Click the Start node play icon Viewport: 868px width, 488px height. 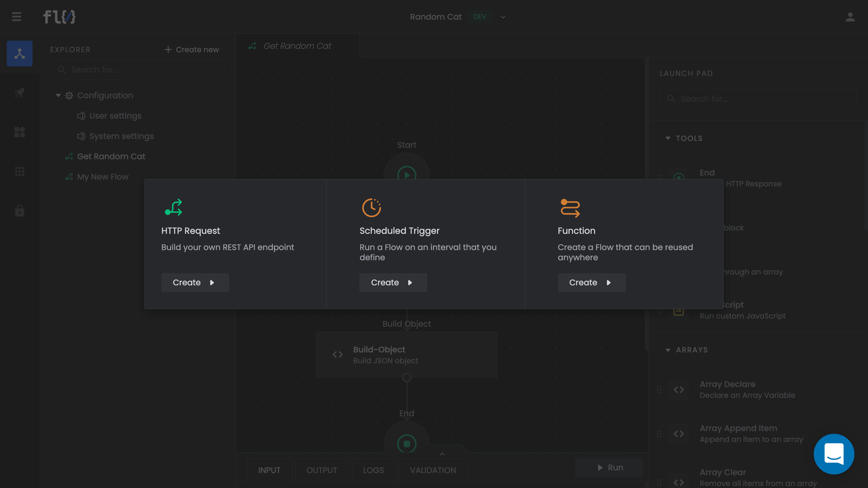coord(407,174)
